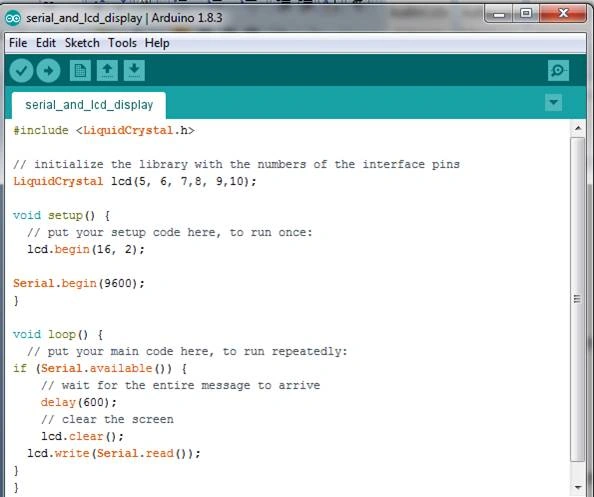Viewport: 594px width, 497px height.
Task: Minimize the Arduino window
Action: point(499,14)
